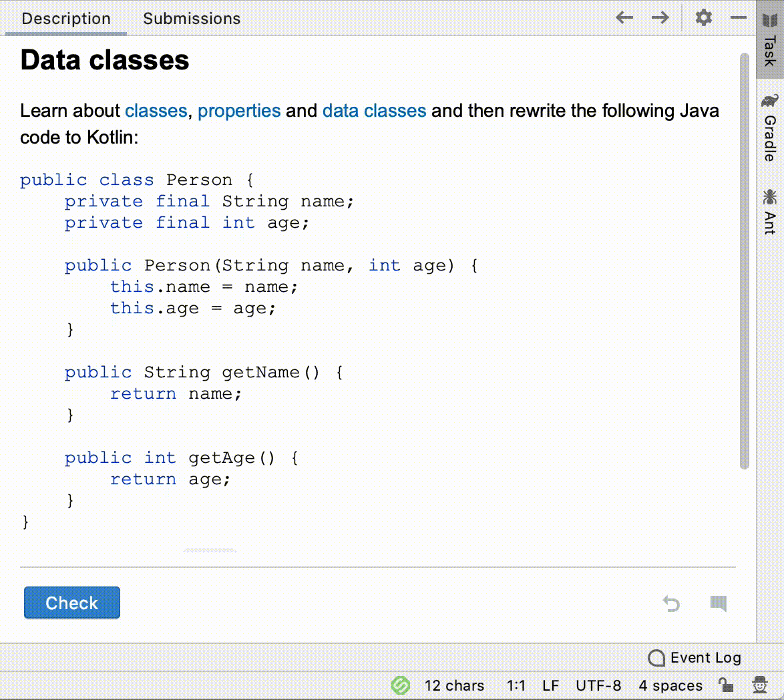The image size is (784, 700).
Task: Open the Submissions tab
Action: (192, 19)
